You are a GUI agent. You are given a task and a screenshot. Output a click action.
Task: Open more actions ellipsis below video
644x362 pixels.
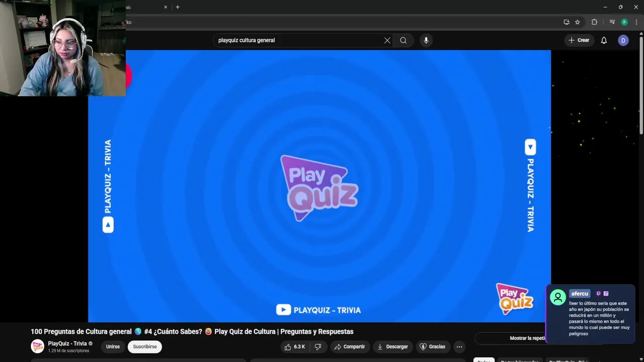pos(459,346)
